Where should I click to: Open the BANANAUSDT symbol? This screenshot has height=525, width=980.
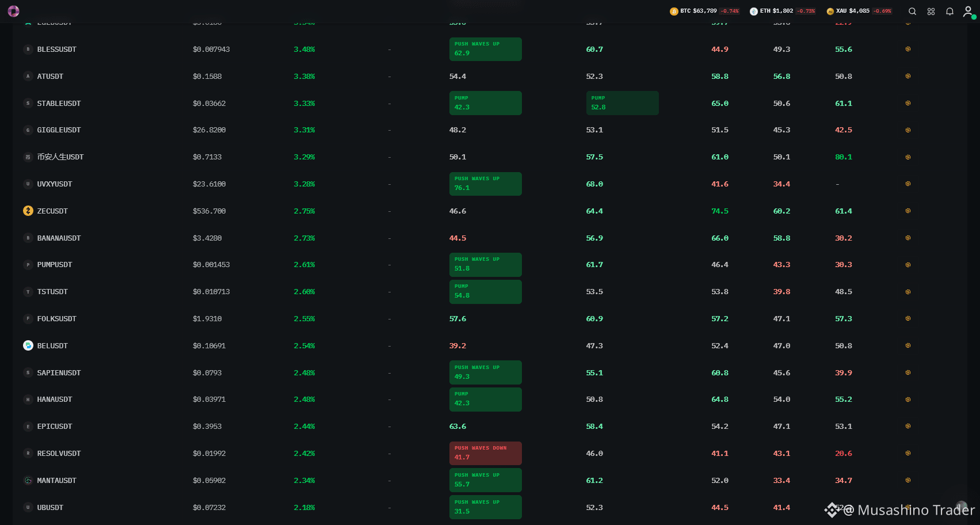point(59,238)
